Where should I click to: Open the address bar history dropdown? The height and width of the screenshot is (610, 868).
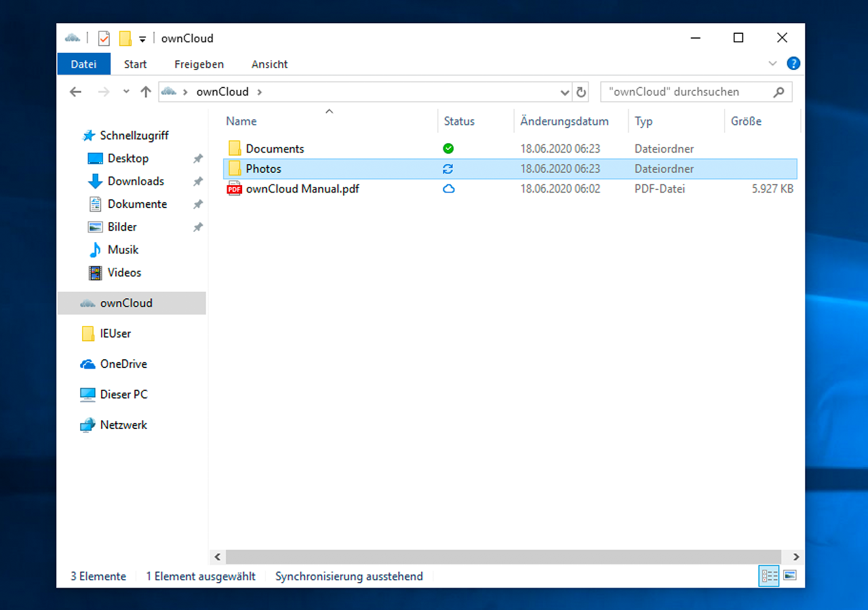566,91
